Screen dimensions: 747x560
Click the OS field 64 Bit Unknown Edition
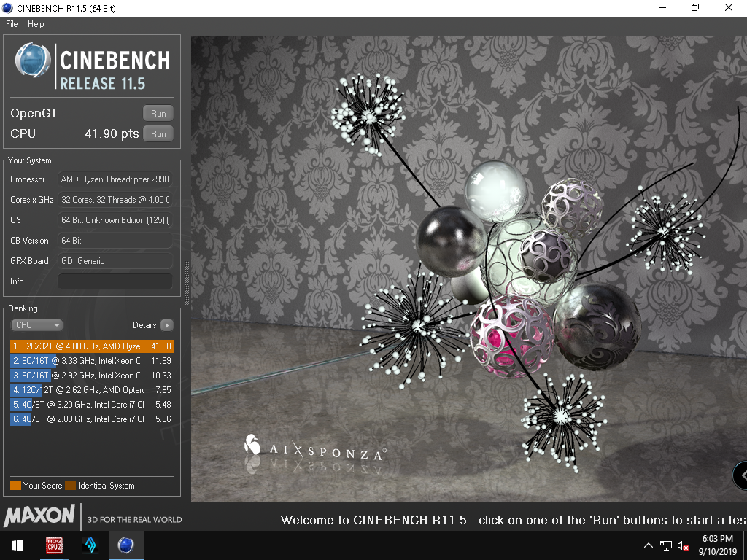click(115, 220)
